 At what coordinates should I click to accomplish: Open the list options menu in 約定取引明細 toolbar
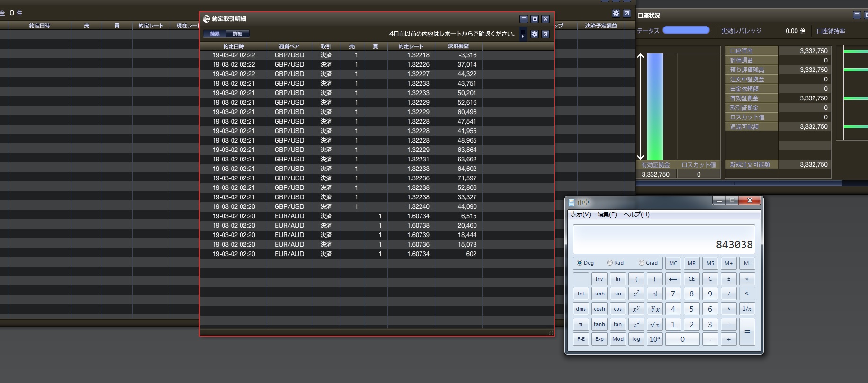523,34
